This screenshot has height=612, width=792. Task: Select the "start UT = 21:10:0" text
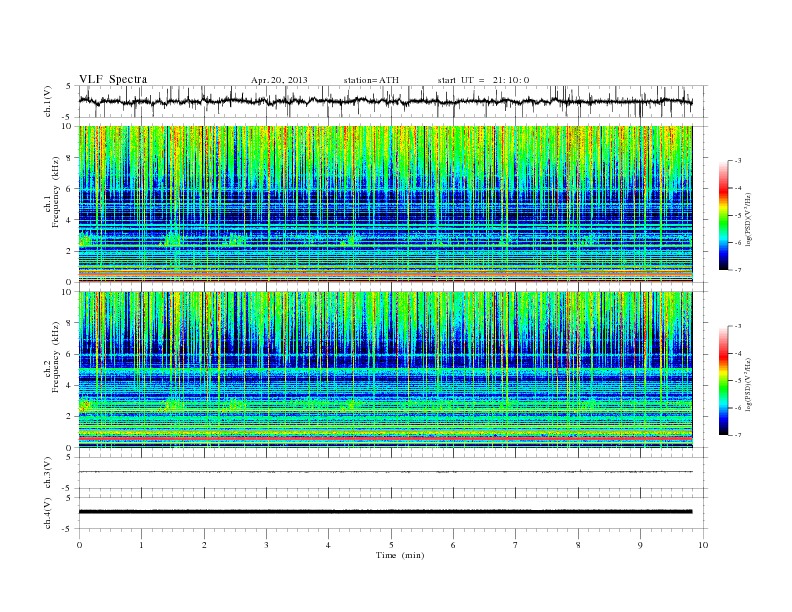[483, 80]
